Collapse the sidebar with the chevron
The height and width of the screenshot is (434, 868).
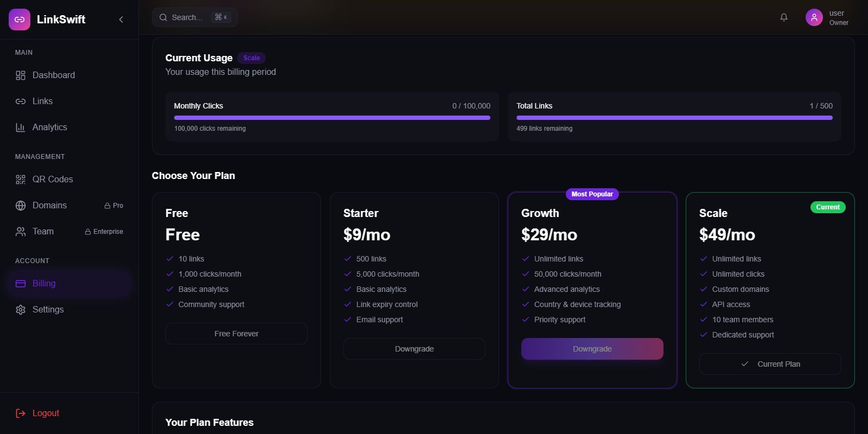(121, 20)
